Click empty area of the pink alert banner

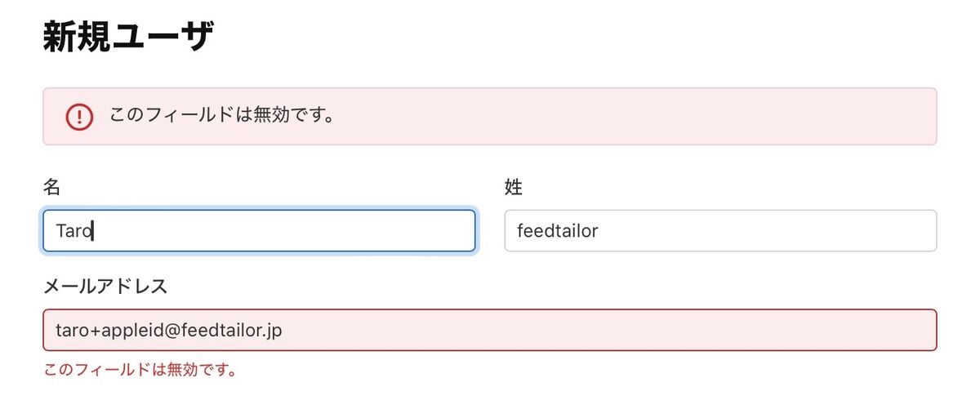[637, 117]
